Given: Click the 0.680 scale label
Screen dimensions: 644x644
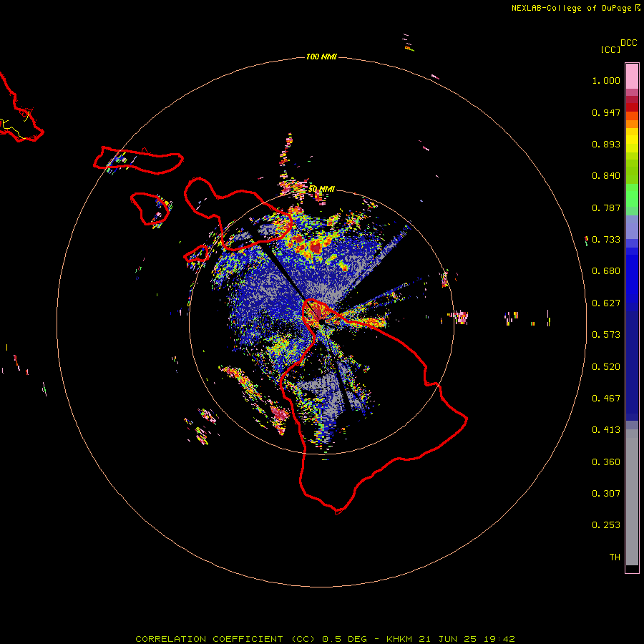Looking at the screenshot, I should [x=606, y=271].
